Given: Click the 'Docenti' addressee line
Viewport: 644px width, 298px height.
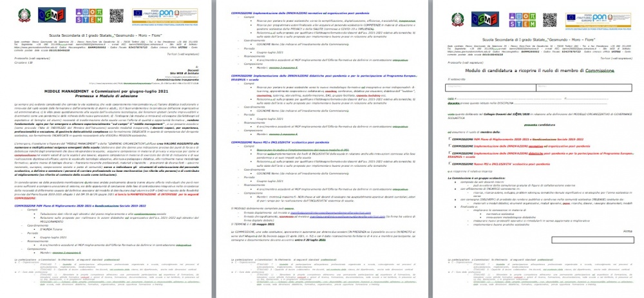Looking at the screenshot, I should click(x=192, y=70).
